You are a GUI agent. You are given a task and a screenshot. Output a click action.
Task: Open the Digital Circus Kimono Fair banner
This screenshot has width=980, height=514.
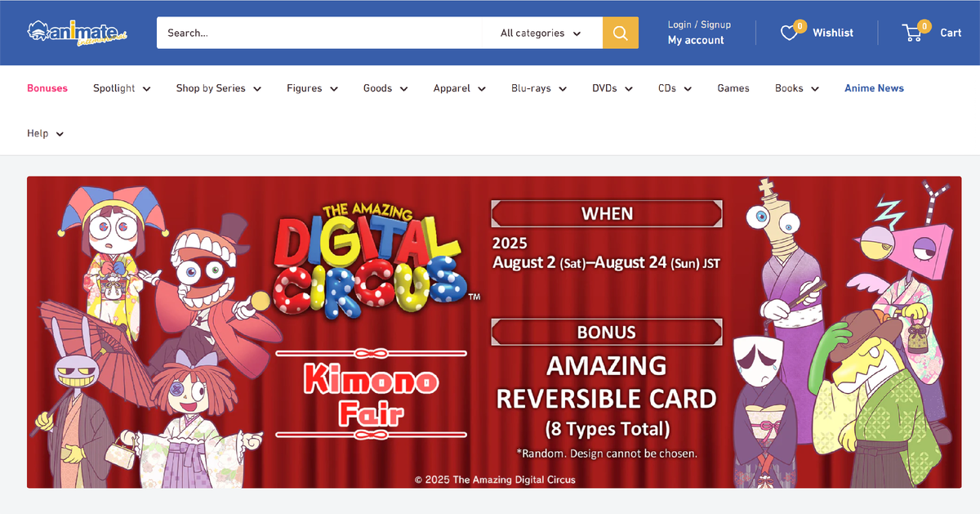tap(494, 332)
